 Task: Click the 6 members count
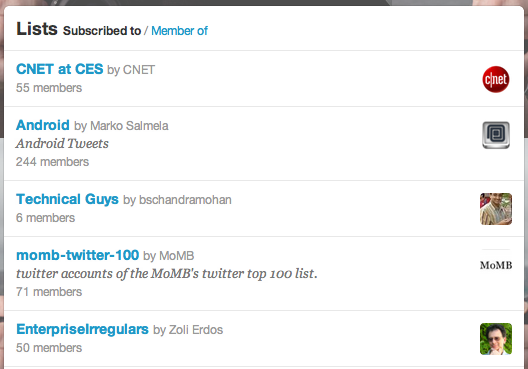(45, 218)
